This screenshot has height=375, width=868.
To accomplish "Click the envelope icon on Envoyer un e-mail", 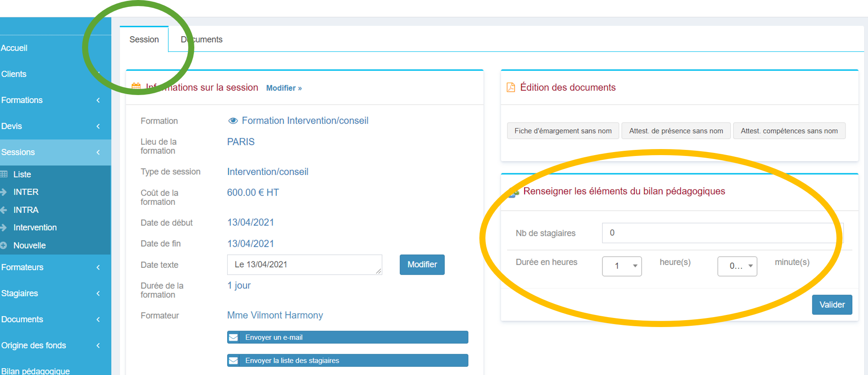I will coord(234,337).
